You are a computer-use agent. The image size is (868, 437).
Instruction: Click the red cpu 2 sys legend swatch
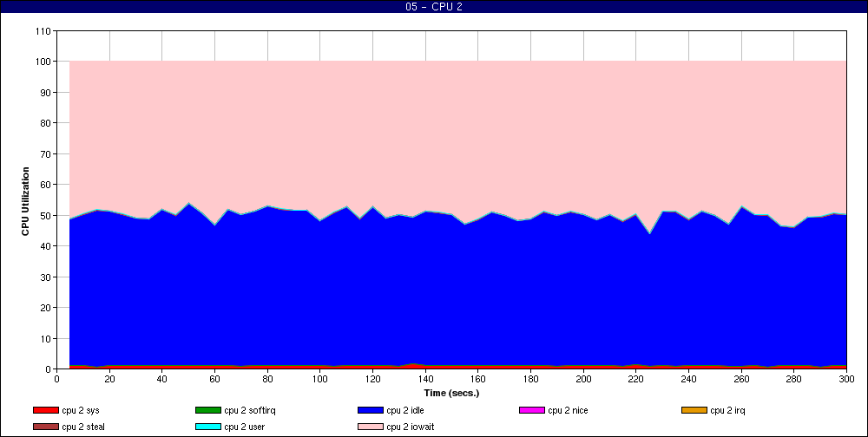tap(45, 410)
